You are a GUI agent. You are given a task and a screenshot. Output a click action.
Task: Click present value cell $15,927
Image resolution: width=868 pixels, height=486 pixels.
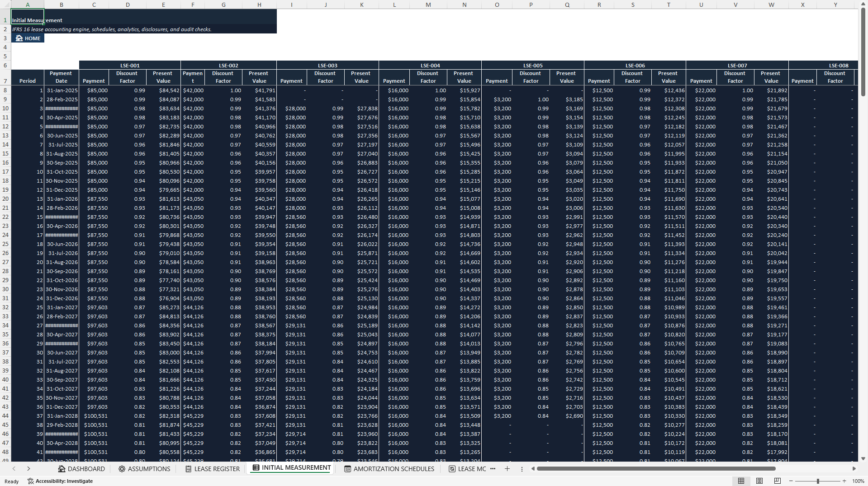[464, 90]
